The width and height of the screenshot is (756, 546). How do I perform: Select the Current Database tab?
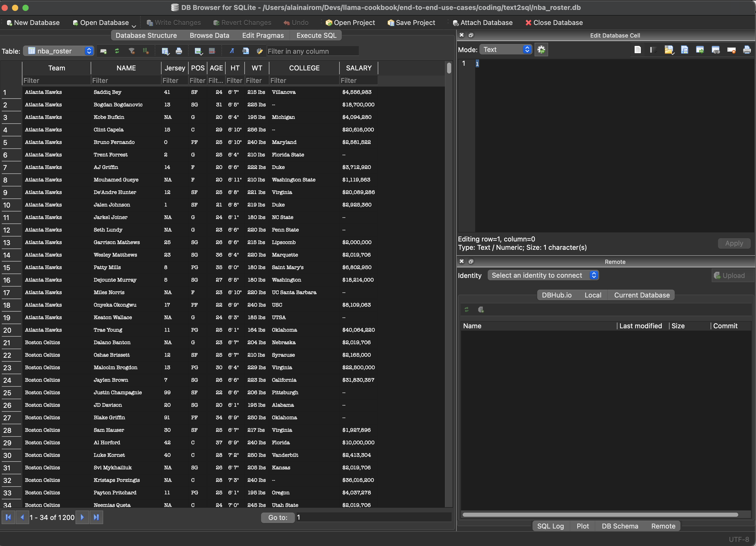tap(642, 295)
